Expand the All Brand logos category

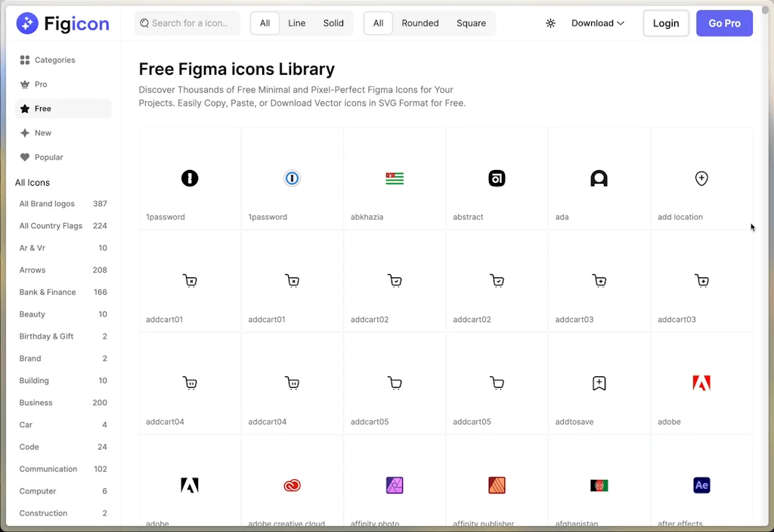pyautogui.click(x=46, y=203)
